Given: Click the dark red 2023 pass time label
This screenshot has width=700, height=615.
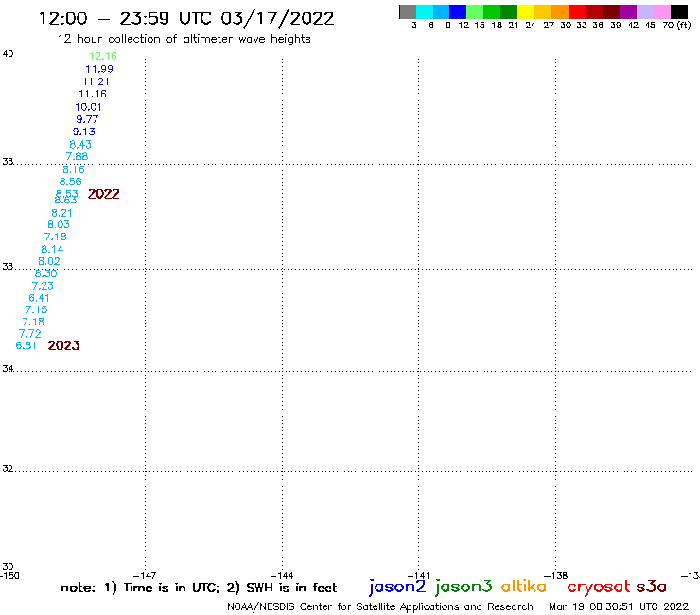Looking at the screenshot, I should pos(63,345).
